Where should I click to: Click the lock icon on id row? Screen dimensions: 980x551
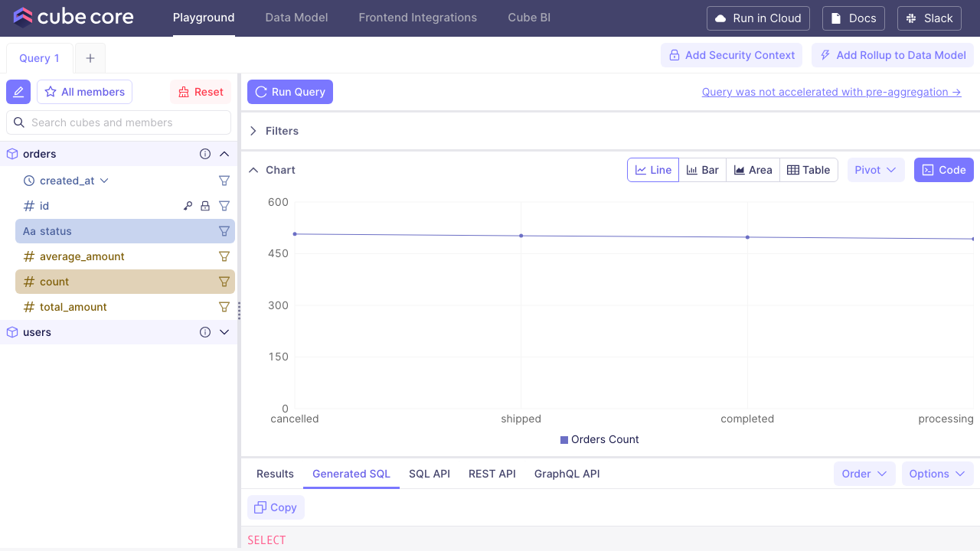(x=205, y=206)
